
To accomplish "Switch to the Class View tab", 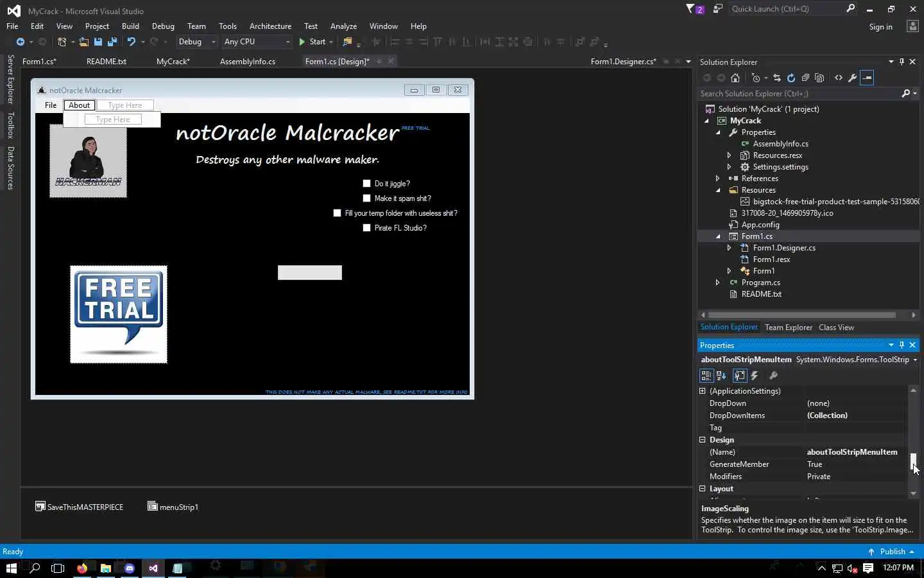I will (836, 328).
